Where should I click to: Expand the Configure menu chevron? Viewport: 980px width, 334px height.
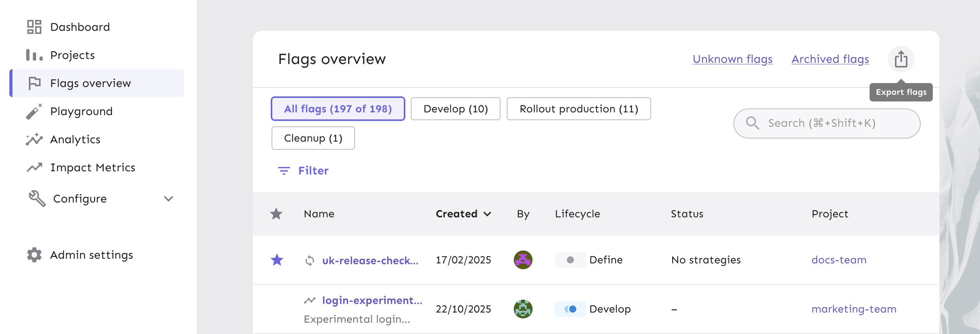[169, 199]
